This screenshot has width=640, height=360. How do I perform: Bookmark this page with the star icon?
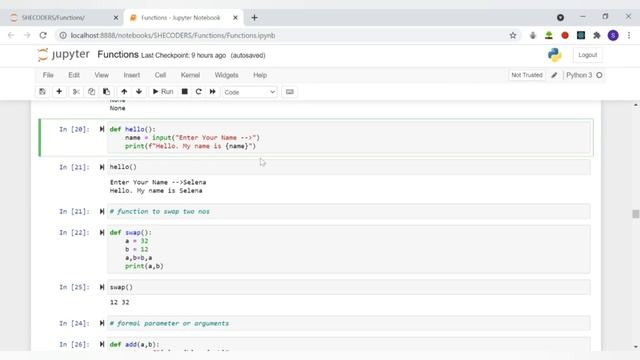513,36
